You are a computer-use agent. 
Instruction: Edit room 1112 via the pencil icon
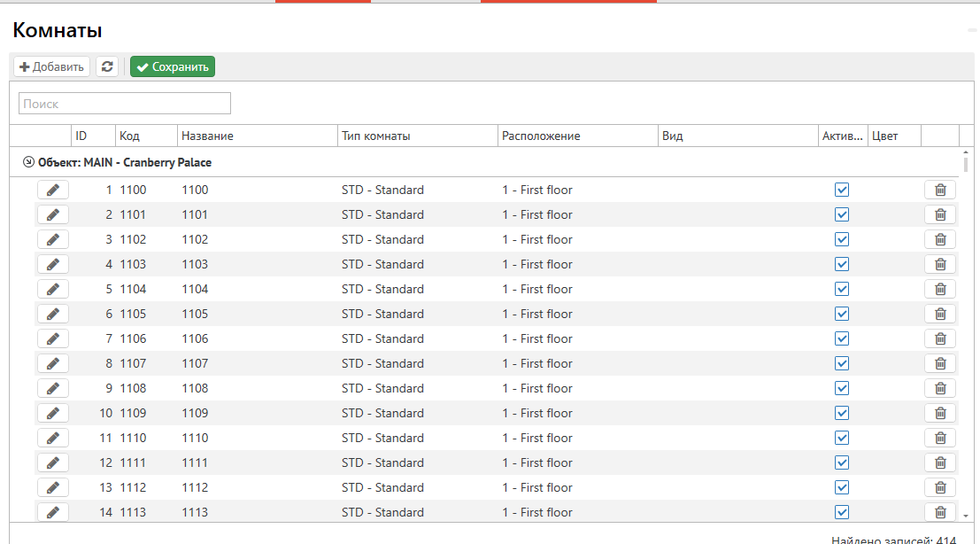coord(53,487)
